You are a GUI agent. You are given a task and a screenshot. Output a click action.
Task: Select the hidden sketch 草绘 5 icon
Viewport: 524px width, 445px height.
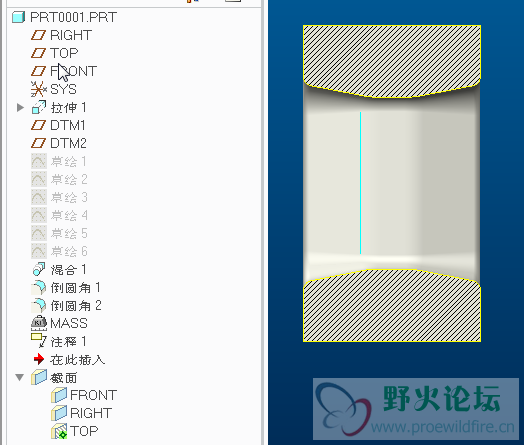coord(39,233)
